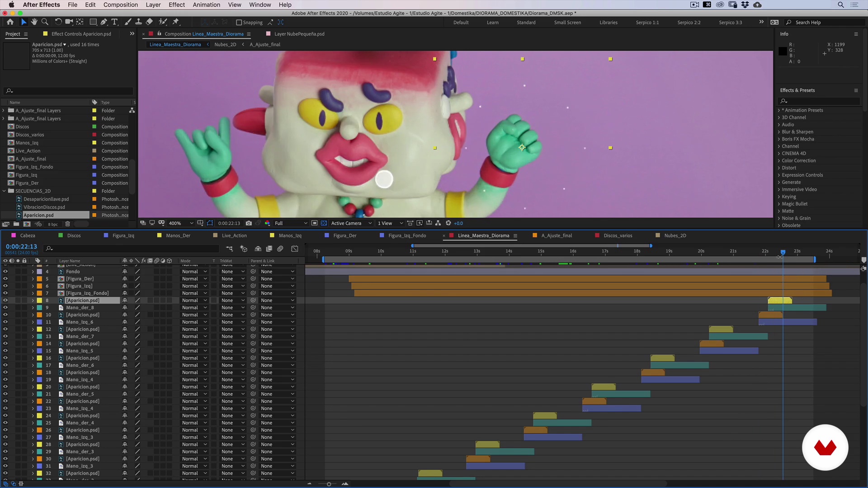Open the Full resolution dropdown
Image resolution: width=868 pixels, height=488 pixels.
coord(291,223)
